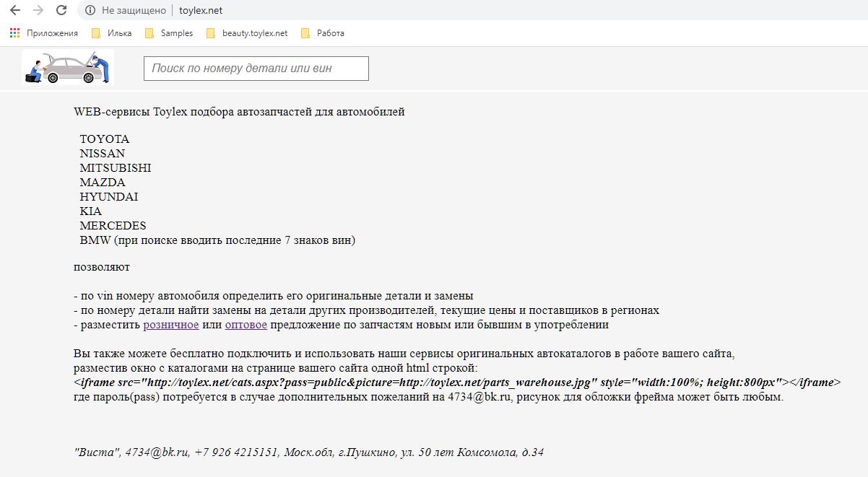Viewport: 868px width, 477px height.
Task: Select KIA in the brand list
Action: [x=91, y=211]
